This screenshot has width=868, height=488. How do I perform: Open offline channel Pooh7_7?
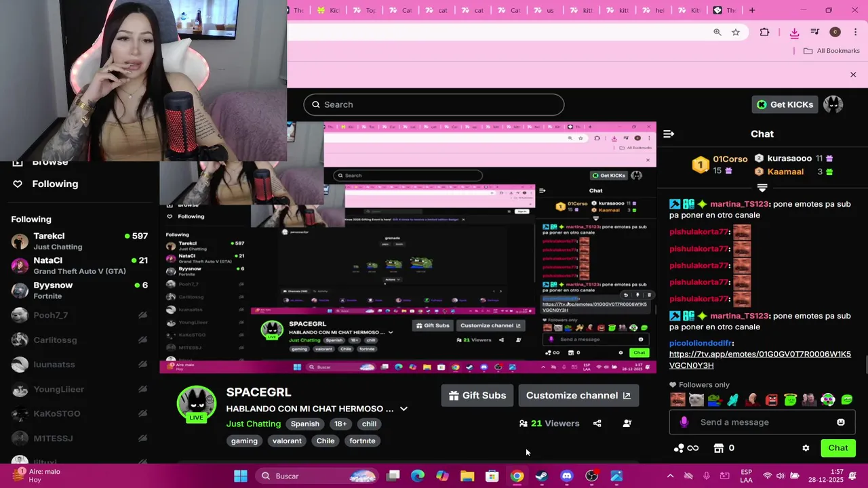coord(79,315)
